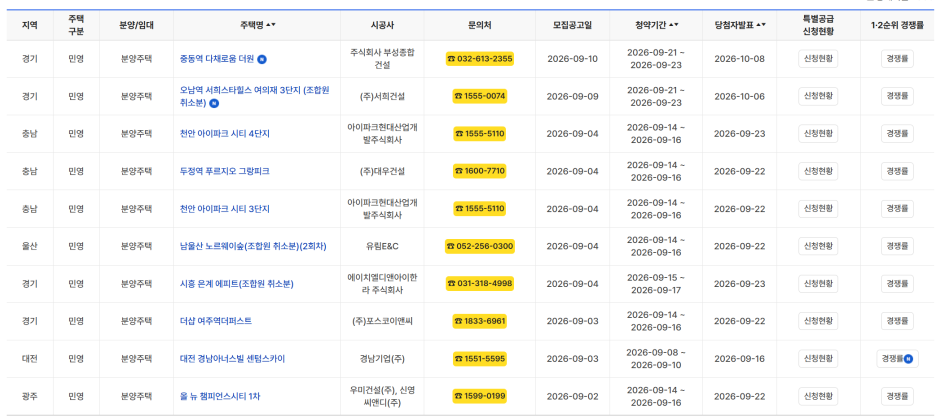The image size is (936, 417).
Task: Click the 1600-7710 phone badge
Action: [480, 171]
